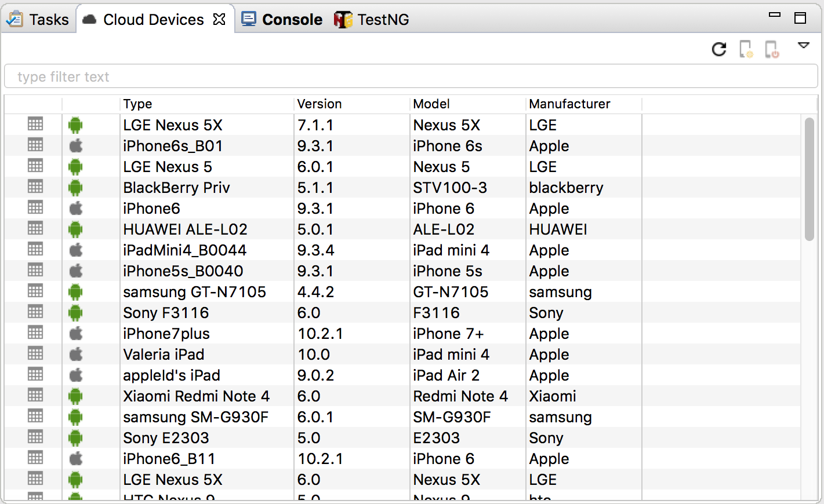The width and height of the screenshot is (824, 504).
Task: Click the grid icon for iPhone6s_B01 row
Action: 35,145
